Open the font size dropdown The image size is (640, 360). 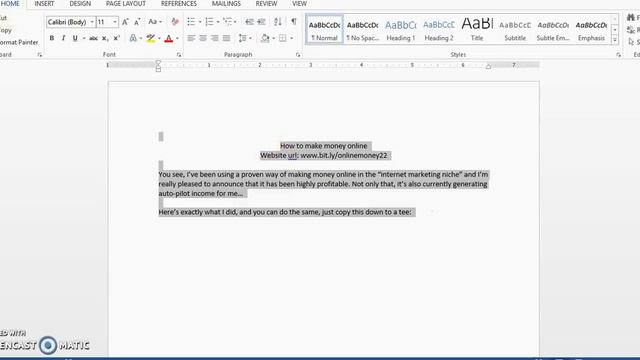click(x=115, y=22)
